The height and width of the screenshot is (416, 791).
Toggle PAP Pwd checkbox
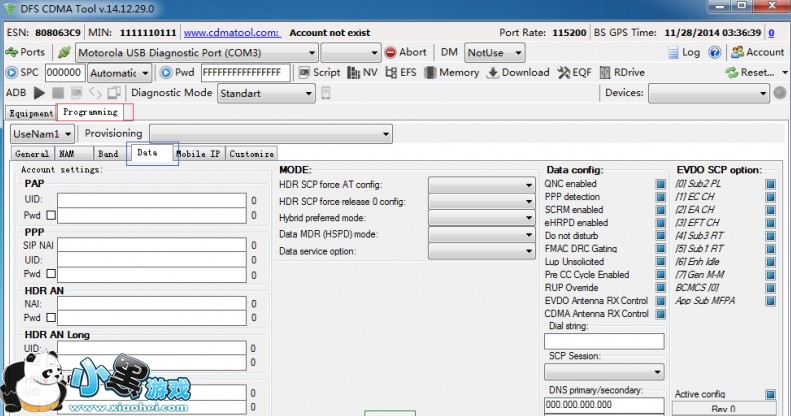point(51,215)
